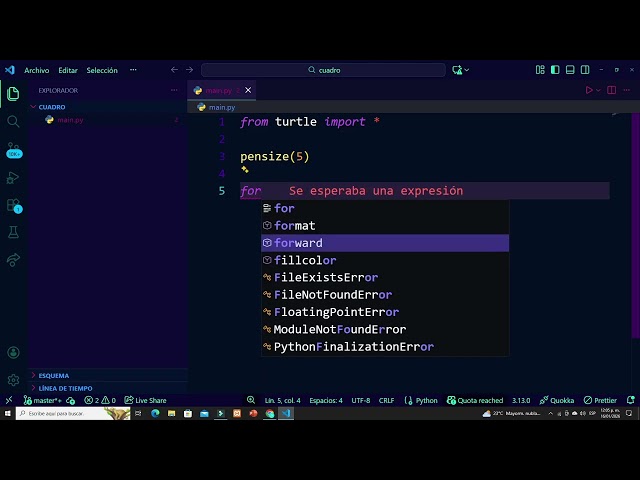Toggle the bottom panel visibility
The width and height of the screenshot is (640, 480).
point(570,70)
